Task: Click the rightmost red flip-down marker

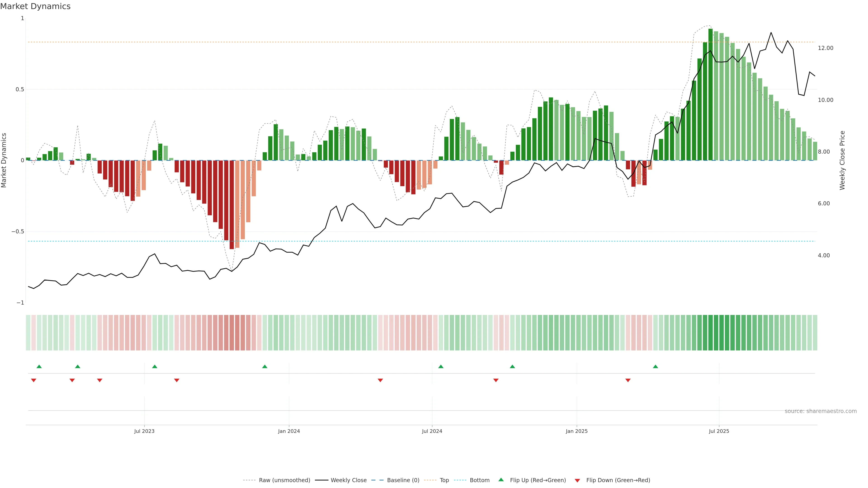Action: pyautogui.click(x=628, y=380)
